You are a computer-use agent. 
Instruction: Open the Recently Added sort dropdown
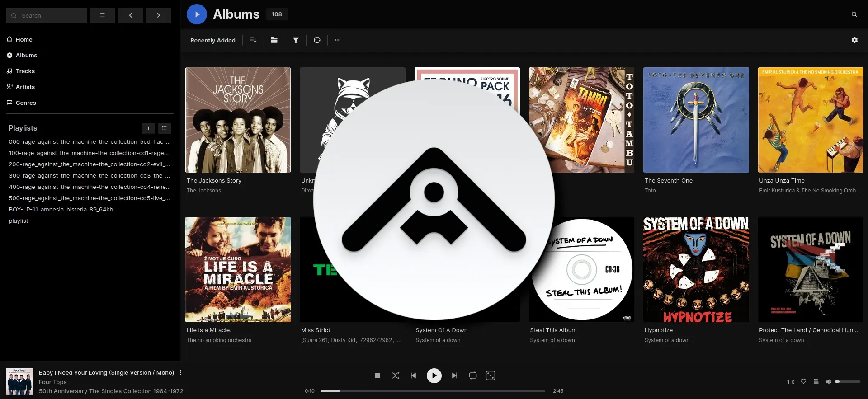pos(212,40)
